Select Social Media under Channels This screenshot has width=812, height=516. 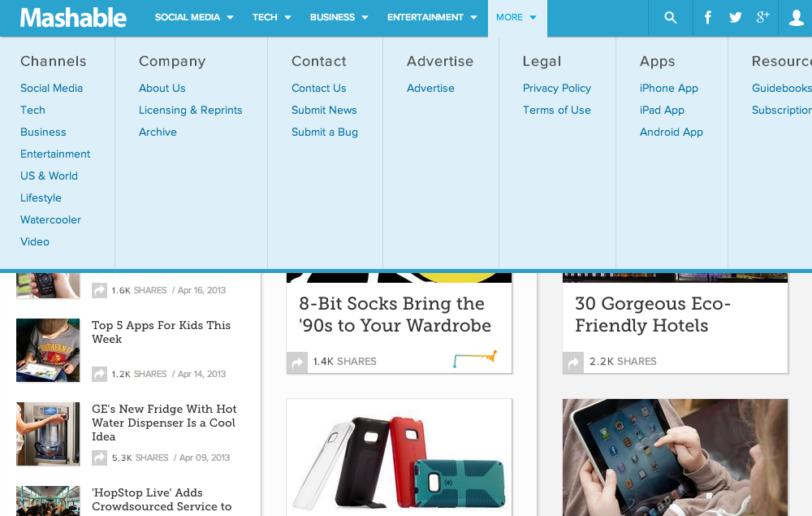pyautogui.click(x=51, y=88)
